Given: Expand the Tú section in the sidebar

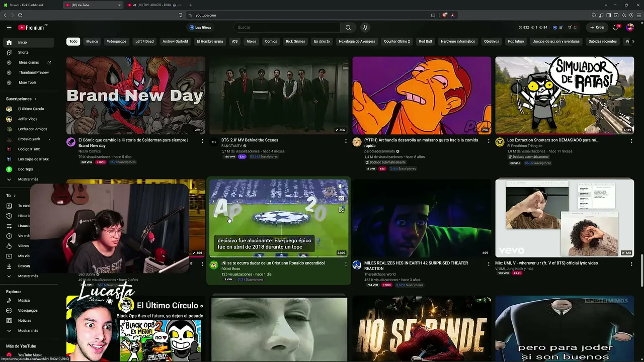Looking at the screenshot, I should (x=11, y=196).
